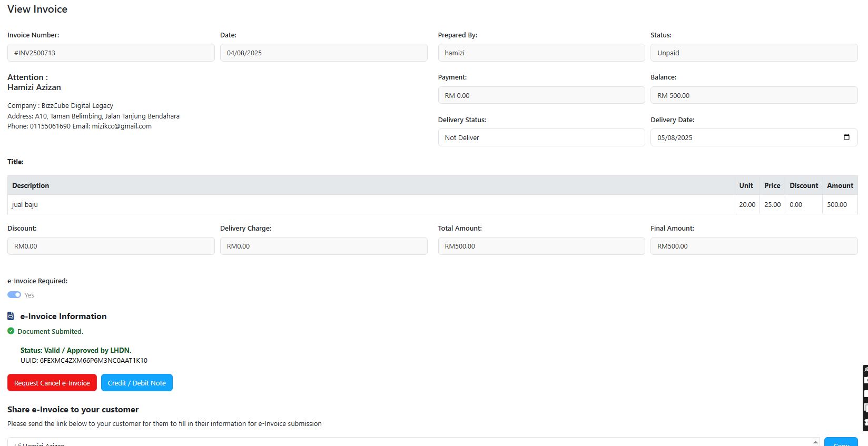The height and width of the screenshot is (446, 868).
Task: Open the Delivery Status dropdown
Action: pyautogui.click(x=541, y=137)
